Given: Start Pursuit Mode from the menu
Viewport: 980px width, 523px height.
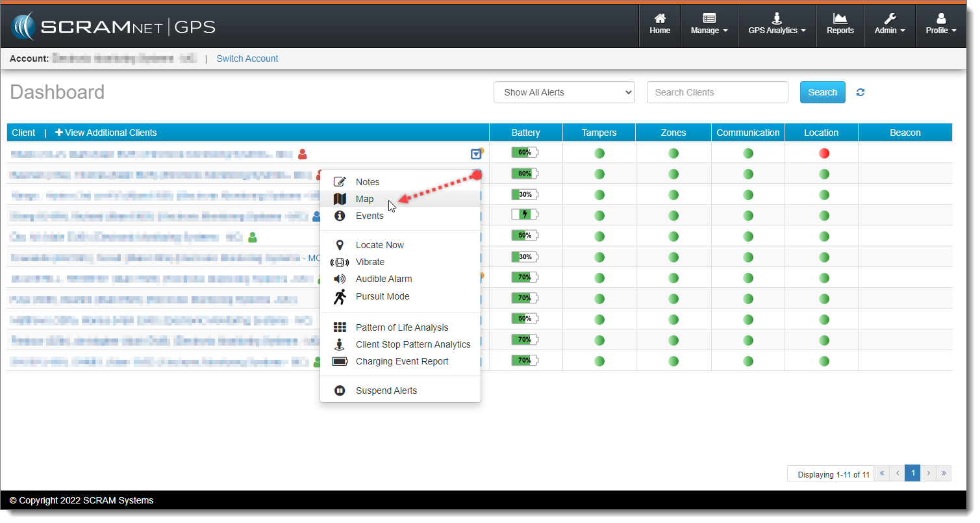Looking at the screenshot, I should pyautogui.click(x=382, y=296).
